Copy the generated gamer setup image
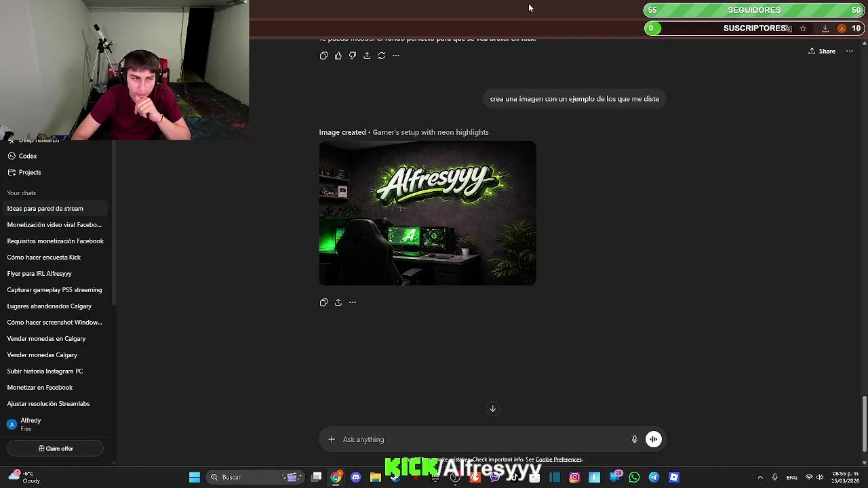The width and height of the screenshot is (868, 488). click(x=323, y=302)
